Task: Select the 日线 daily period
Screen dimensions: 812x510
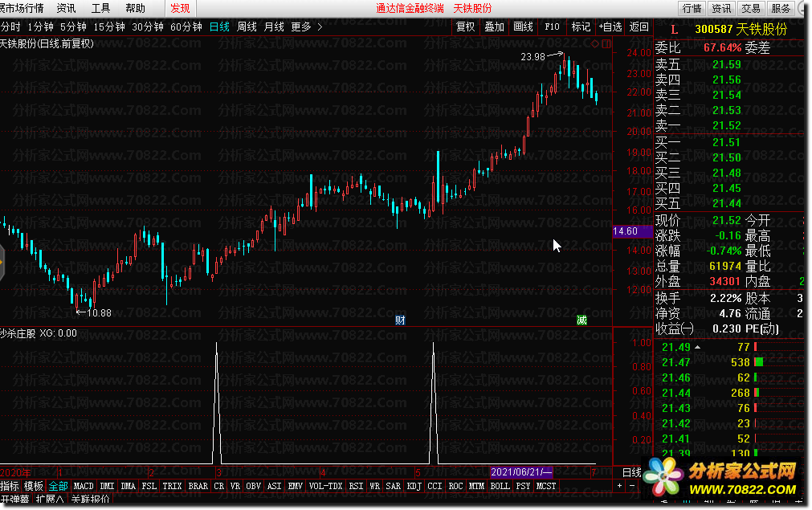Action: pyautogui.click(x=219, y=27)
